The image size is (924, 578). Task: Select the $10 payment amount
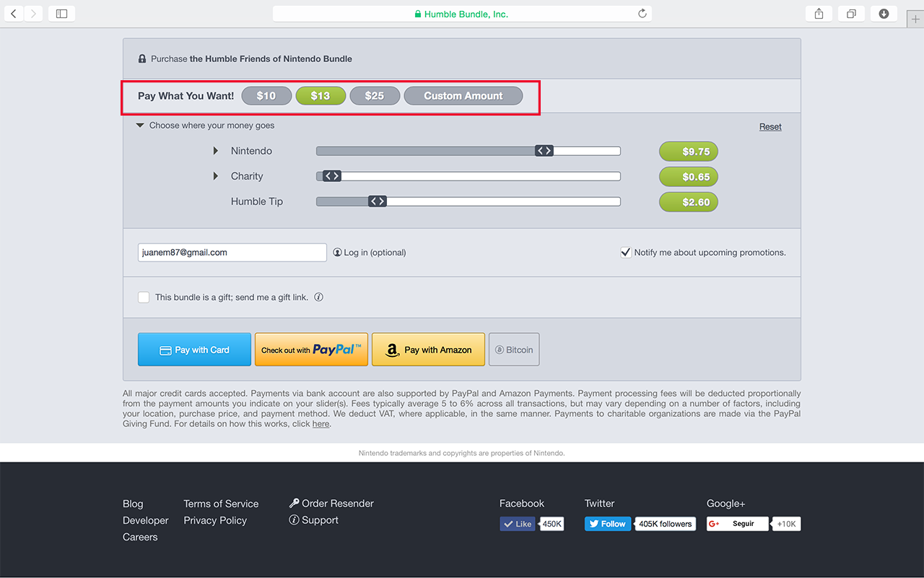tap(266, 95)
